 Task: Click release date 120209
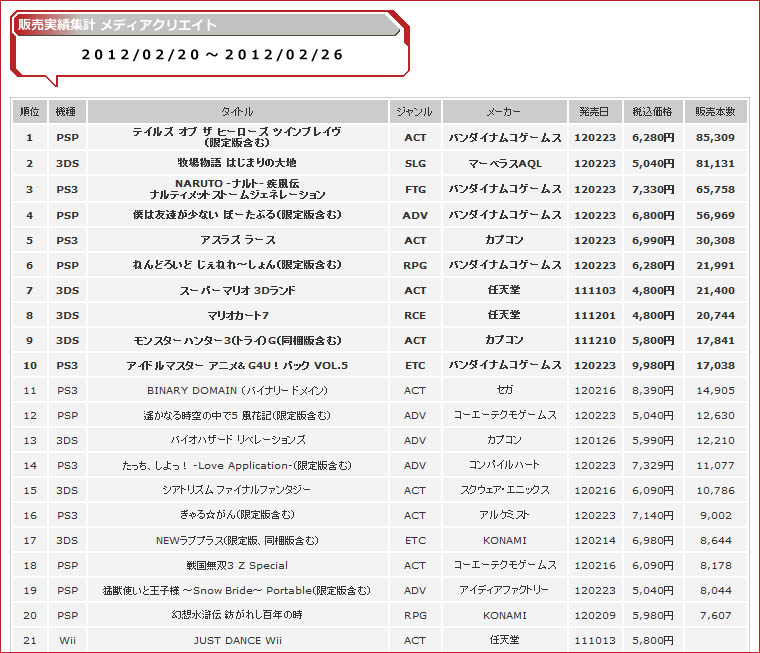595,616
